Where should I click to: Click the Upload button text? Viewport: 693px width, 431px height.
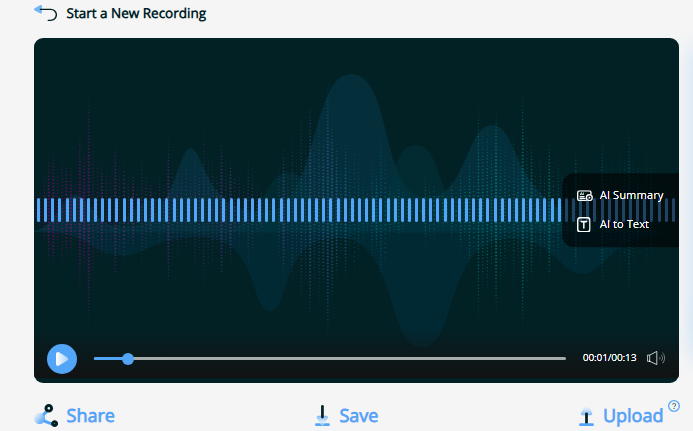(633, 416)
